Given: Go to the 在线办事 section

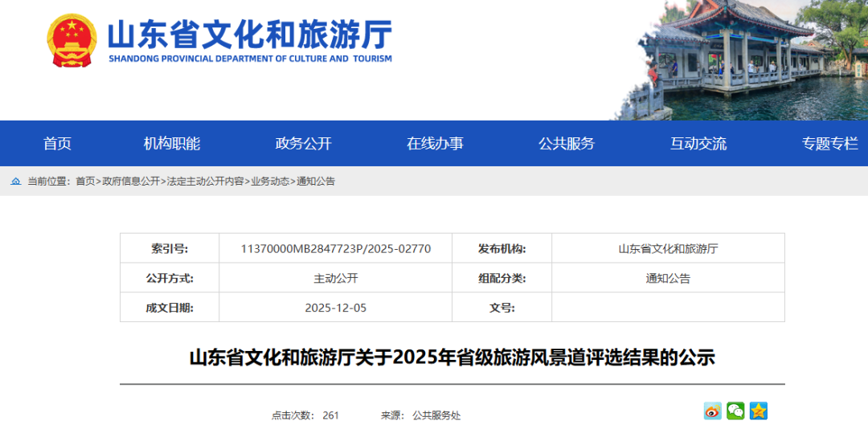Looking at the screenshot, I should pyautogui.click(x=435, y=144).
